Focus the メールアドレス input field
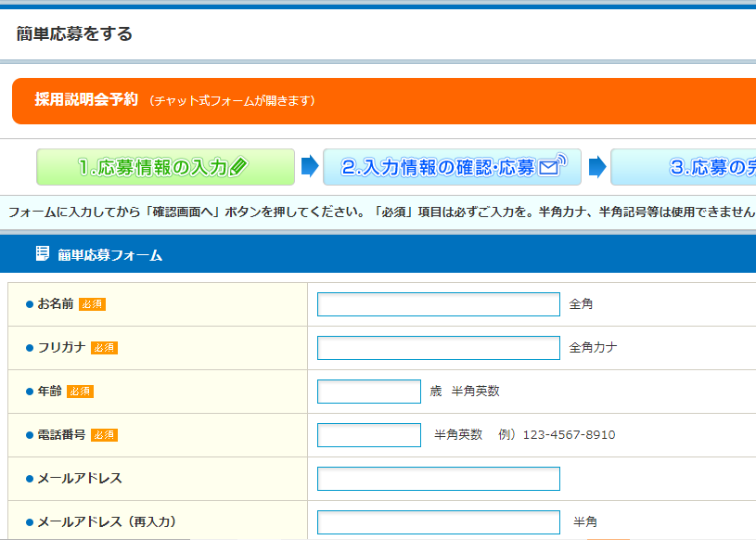Image resolution: width=756 pixels, height=540 pixels. 438,479
